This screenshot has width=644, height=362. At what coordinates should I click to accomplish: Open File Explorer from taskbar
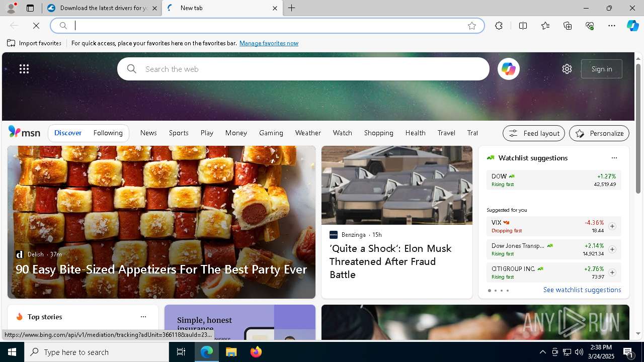point(231,352)
